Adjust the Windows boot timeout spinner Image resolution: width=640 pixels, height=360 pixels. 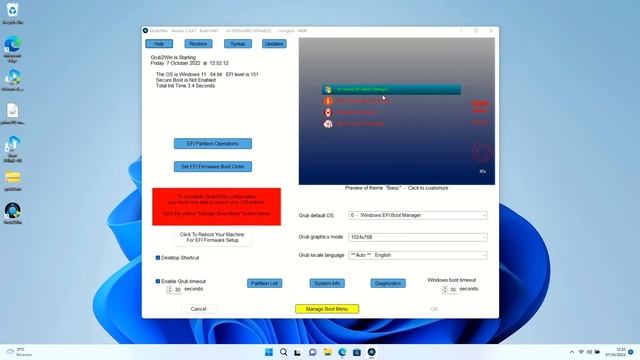coord(445,289)
